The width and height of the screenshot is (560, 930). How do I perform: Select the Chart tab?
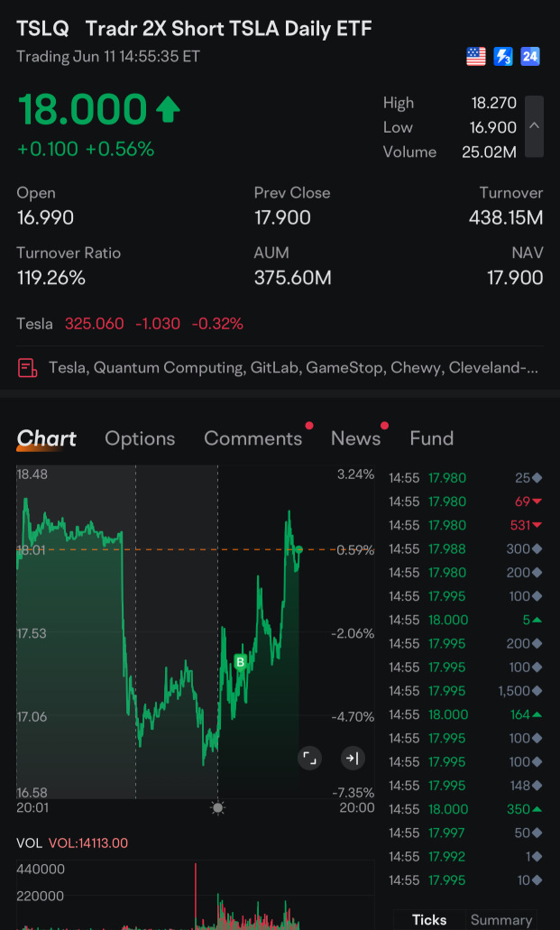[x=46, y=438]
